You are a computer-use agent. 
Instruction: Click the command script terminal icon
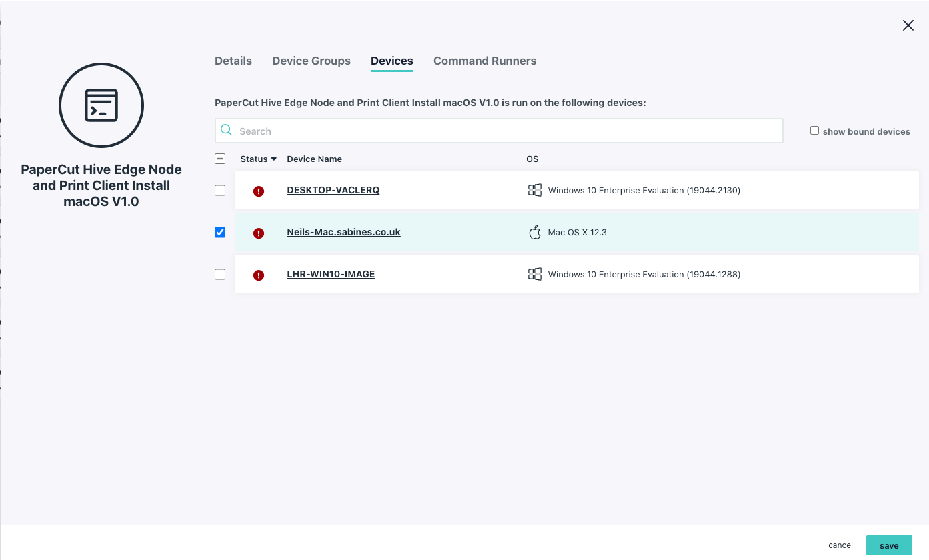point(101,105)
